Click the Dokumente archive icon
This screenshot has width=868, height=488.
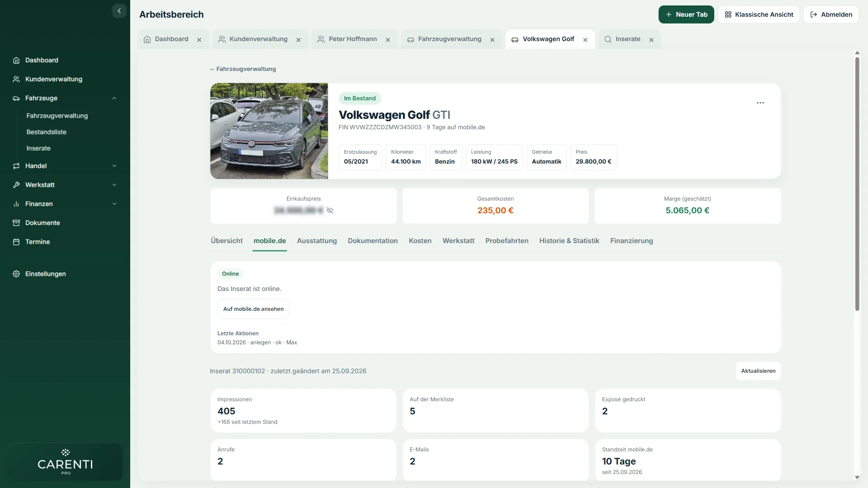point(16,223)
